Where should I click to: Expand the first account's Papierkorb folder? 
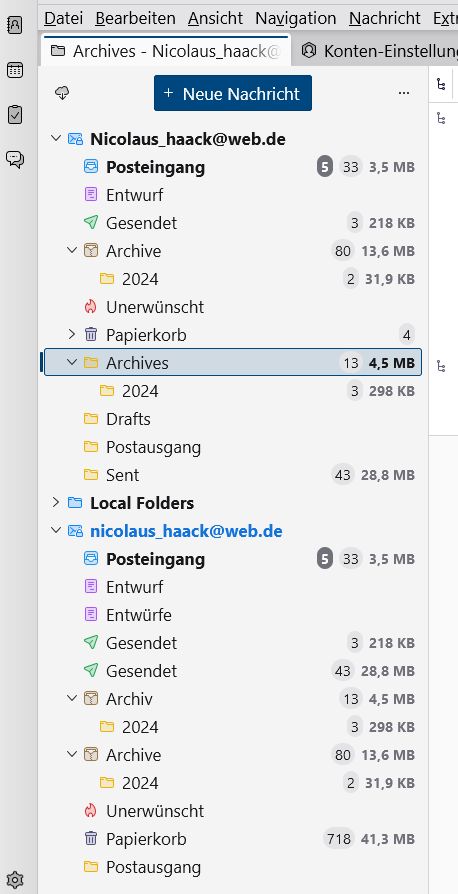72,334
